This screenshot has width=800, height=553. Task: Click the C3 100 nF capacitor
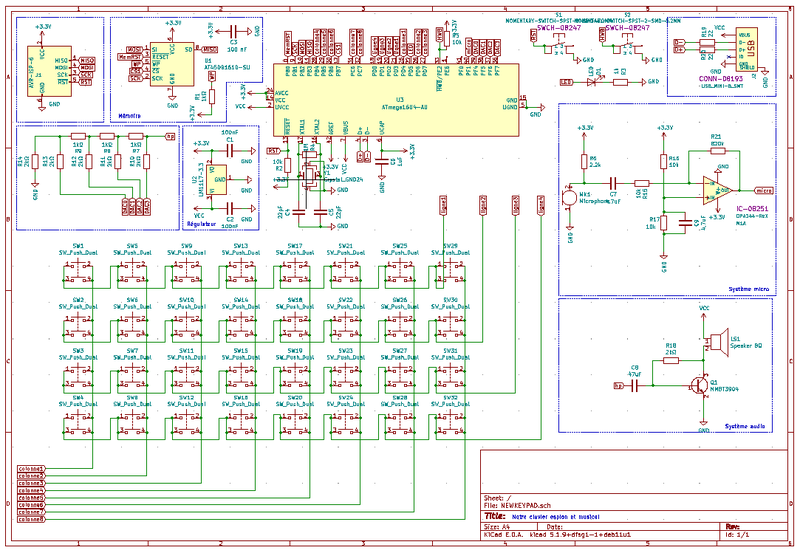coord(232,33)
